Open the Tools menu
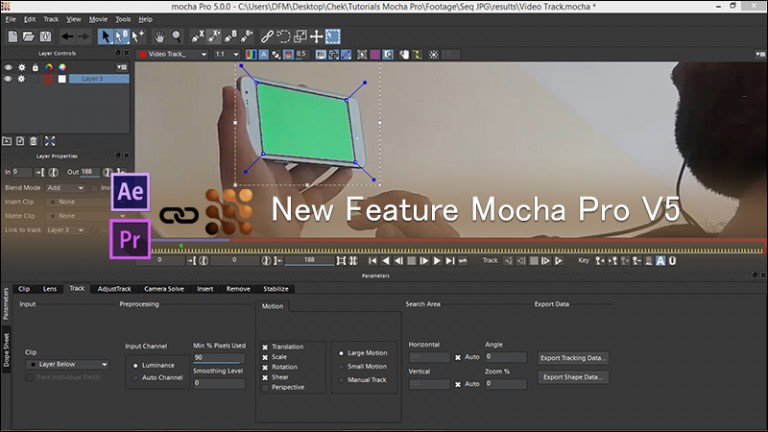 pos(123,19)
